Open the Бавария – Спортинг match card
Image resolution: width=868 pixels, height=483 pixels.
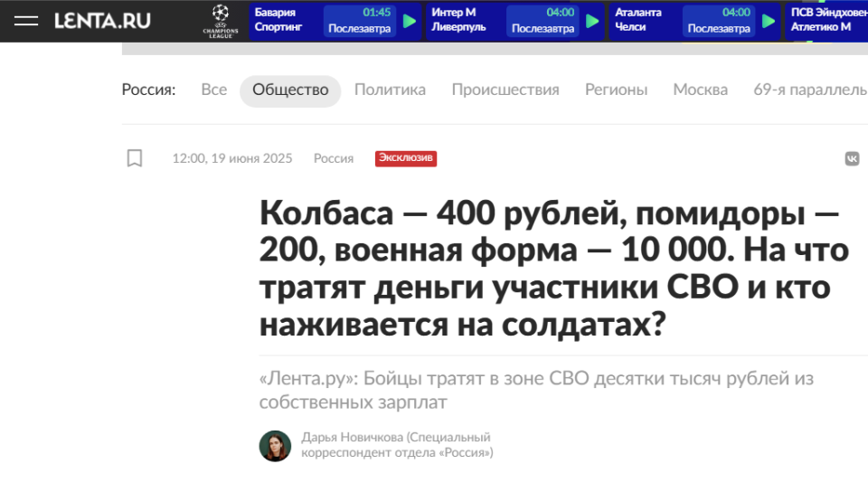pyautogui.click(x=335, y=21)
